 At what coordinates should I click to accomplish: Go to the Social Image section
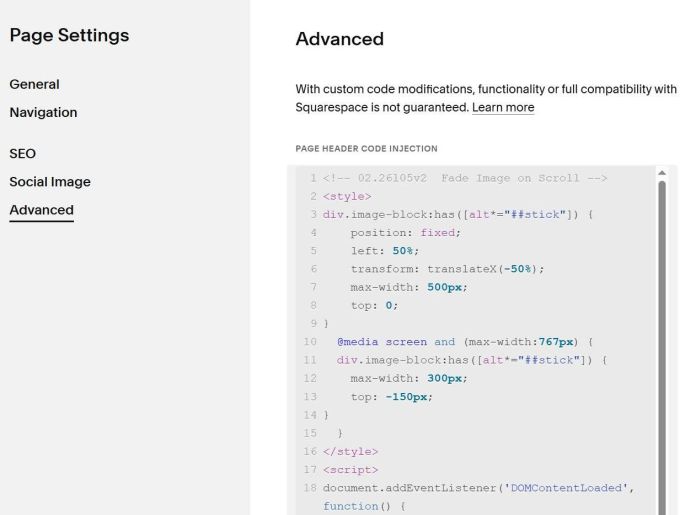point(50,182)
